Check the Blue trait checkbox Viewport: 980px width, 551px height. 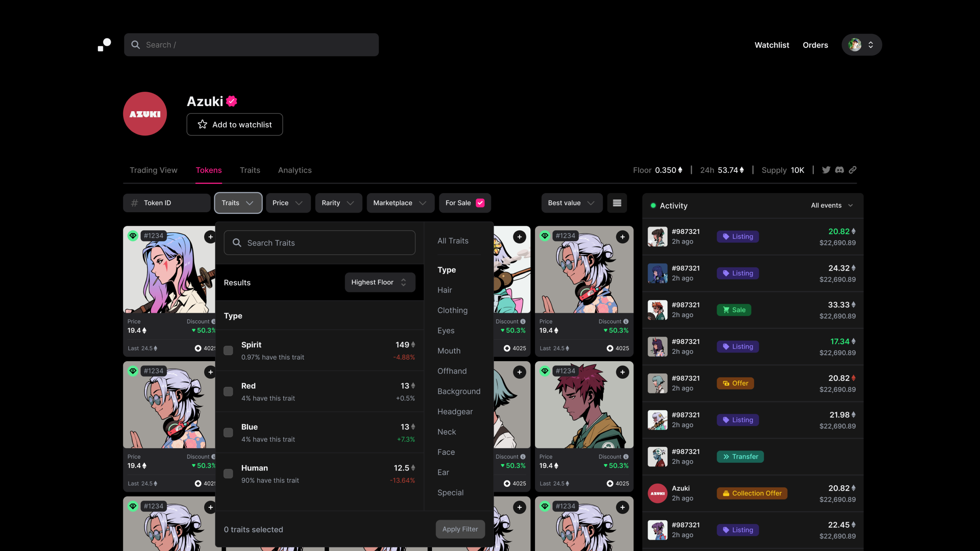(x=228, y=433)
